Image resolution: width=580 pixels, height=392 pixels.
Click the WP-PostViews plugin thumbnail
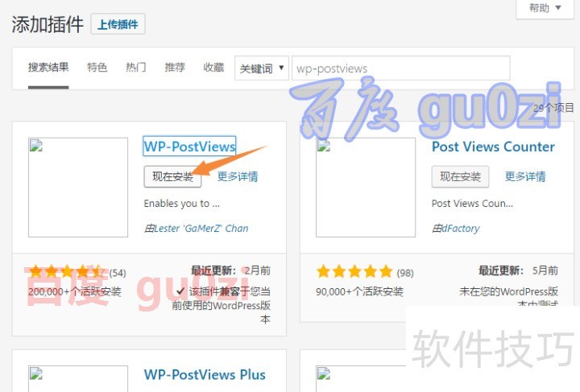point(78,188)
